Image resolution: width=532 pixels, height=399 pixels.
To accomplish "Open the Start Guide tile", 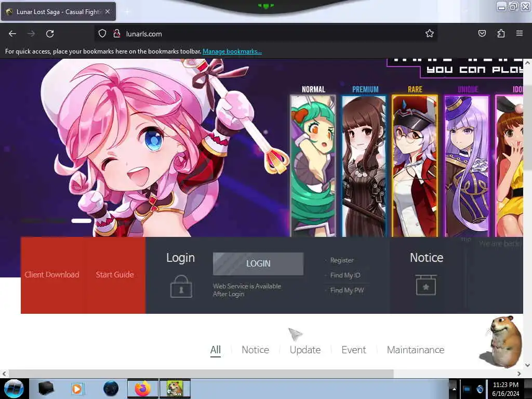I will [x=115, y=274].
